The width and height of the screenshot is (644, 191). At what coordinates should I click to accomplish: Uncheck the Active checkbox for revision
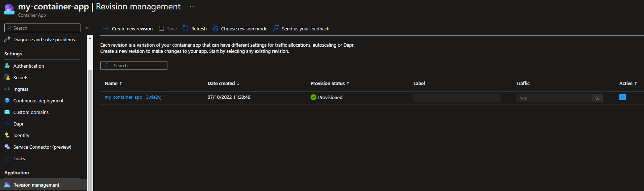[x=623, y=97]
